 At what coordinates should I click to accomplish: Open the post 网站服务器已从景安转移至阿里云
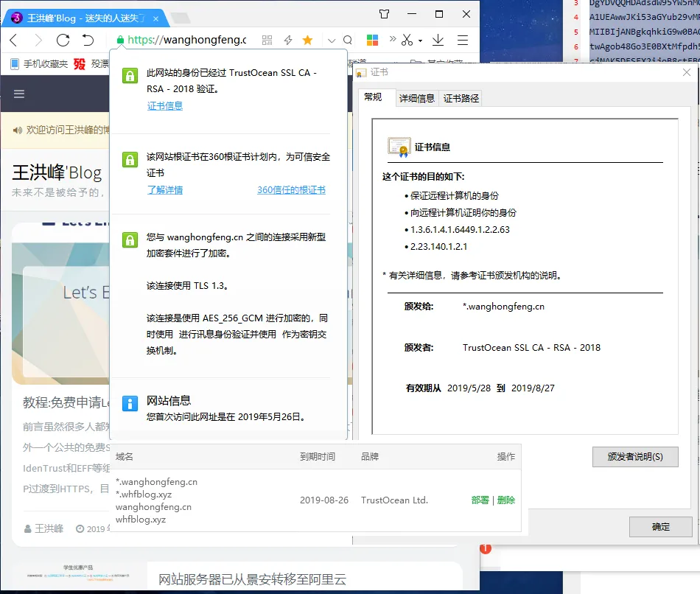coord(252,579)
